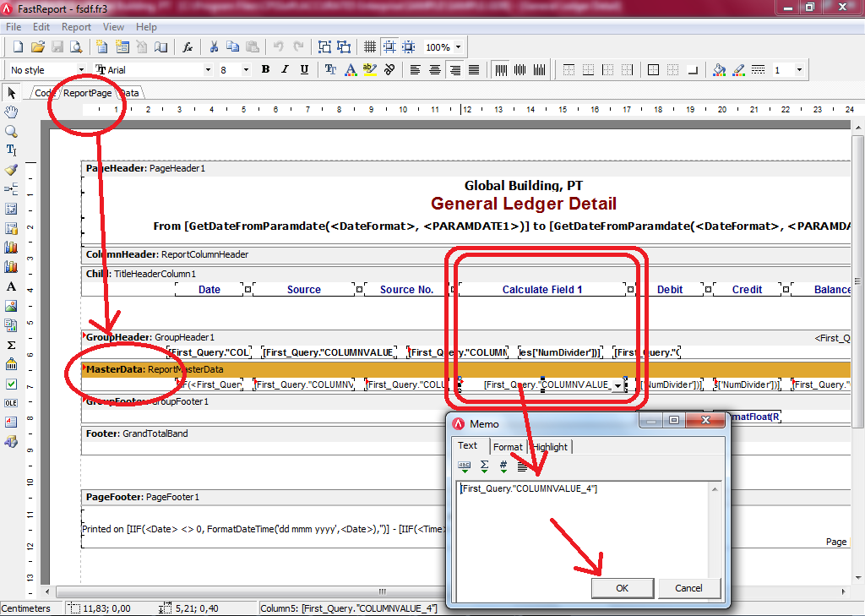Pick the Copy Format paintbrush tool

tap(11, 170)
